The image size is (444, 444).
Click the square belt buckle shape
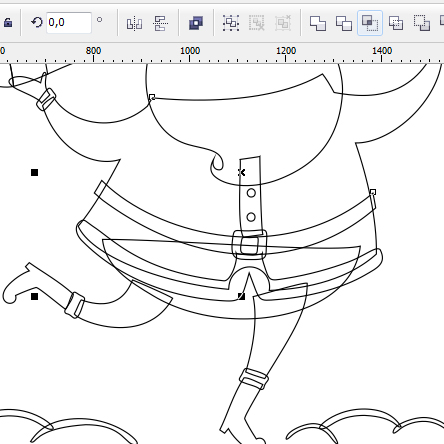[249, 245]
